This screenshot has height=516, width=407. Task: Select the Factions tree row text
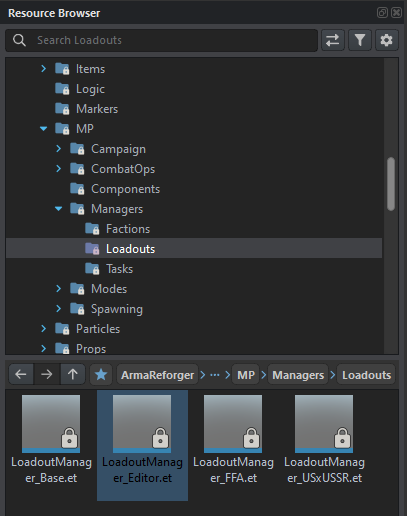(128, 229)
